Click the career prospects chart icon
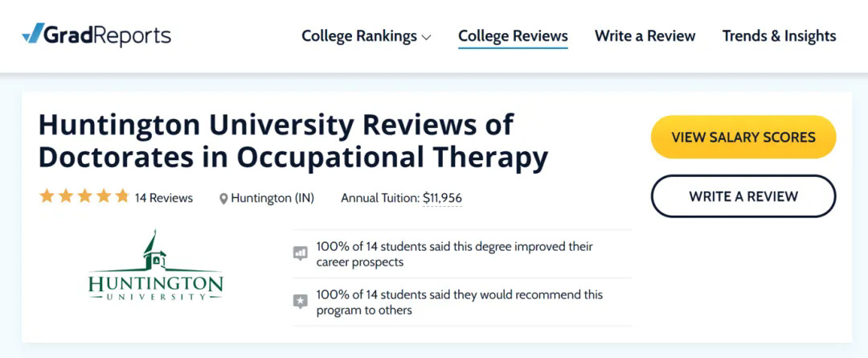Viewport: 868px width, 358px height. click(301, 254)
